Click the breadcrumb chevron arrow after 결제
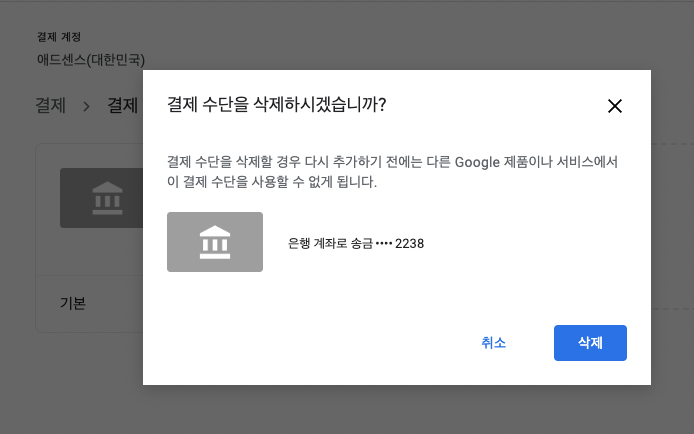Viewport: 694px width, 434px height. pos(86,106)
